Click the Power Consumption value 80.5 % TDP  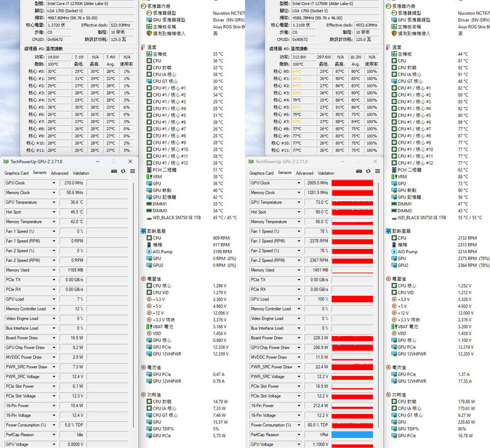pos(317,425)
